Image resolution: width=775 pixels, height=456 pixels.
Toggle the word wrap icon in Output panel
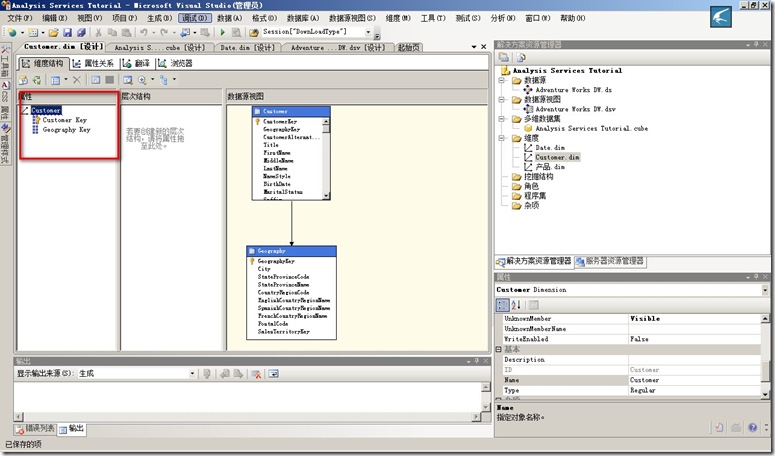273,374
